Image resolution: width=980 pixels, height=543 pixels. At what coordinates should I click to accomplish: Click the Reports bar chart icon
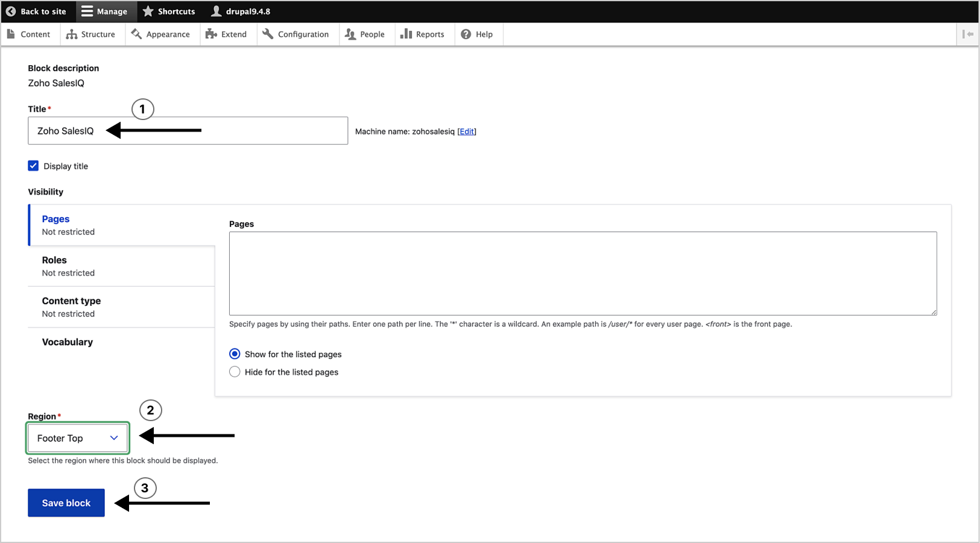point(406,34)
